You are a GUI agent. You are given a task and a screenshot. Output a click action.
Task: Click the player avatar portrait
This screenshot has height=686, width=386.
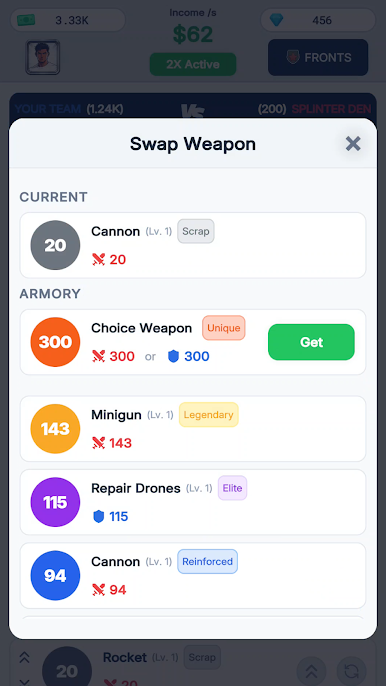(42, 57)
